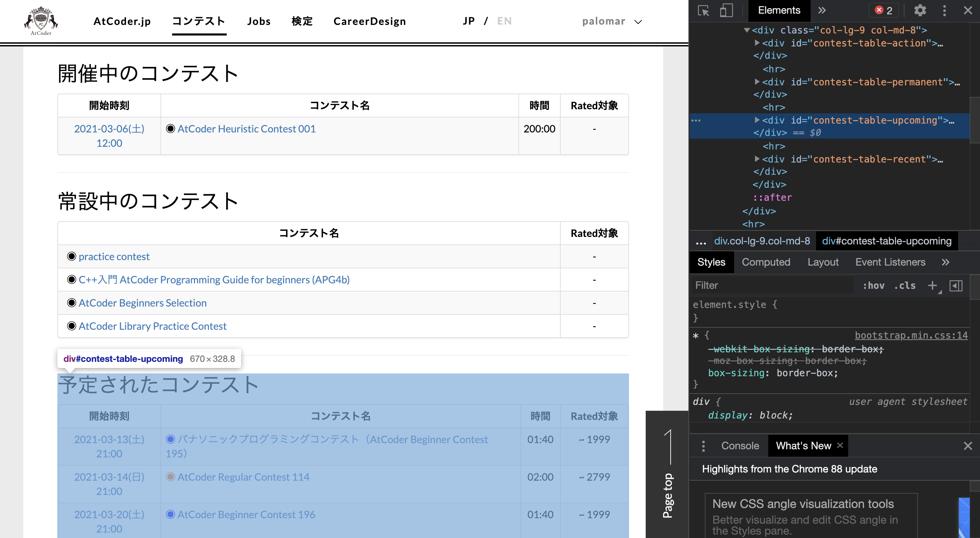Toggle the computed styles sidebar icon
980x538 pixels.
956,285
